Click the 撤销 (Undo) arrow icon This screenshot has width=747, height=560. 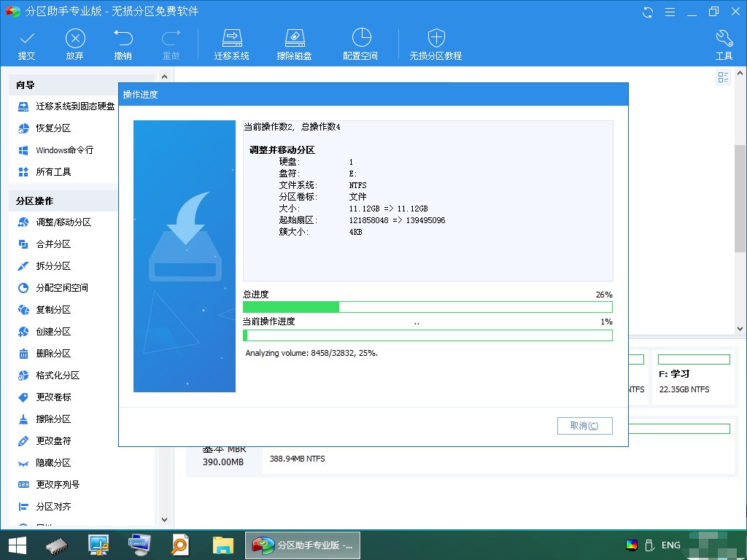pyautogui.click(x=123, y=38)
